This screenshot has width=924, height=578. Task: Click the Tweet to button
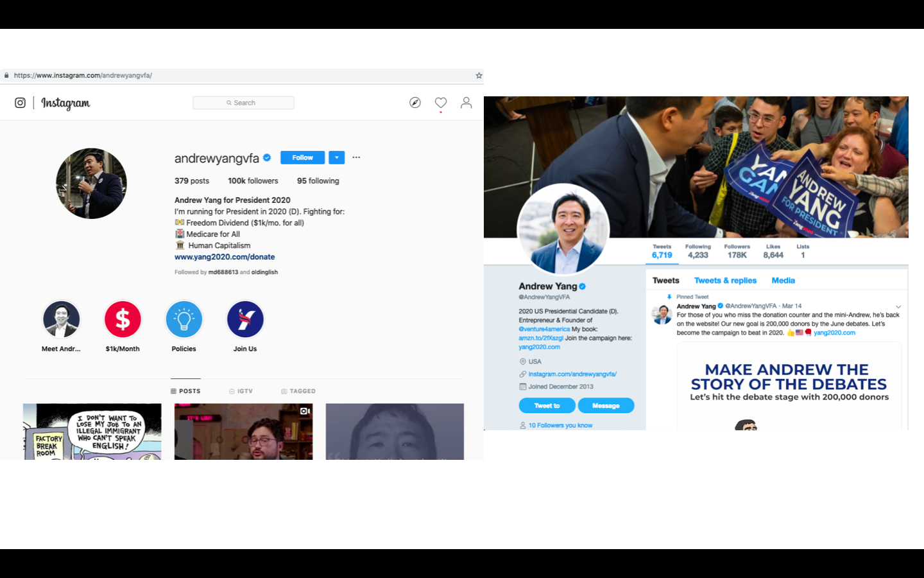click(547, 406)
